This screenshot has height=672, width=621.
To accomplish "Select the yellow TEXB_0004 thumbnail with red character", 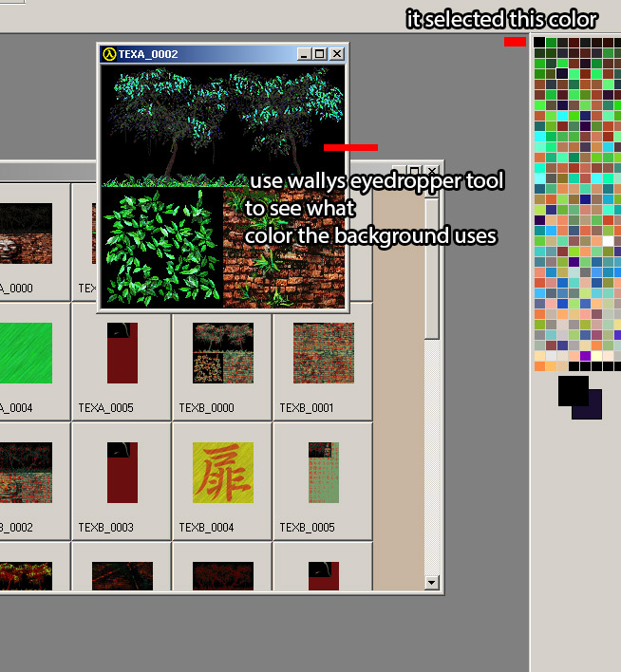I will pos(223,473).
